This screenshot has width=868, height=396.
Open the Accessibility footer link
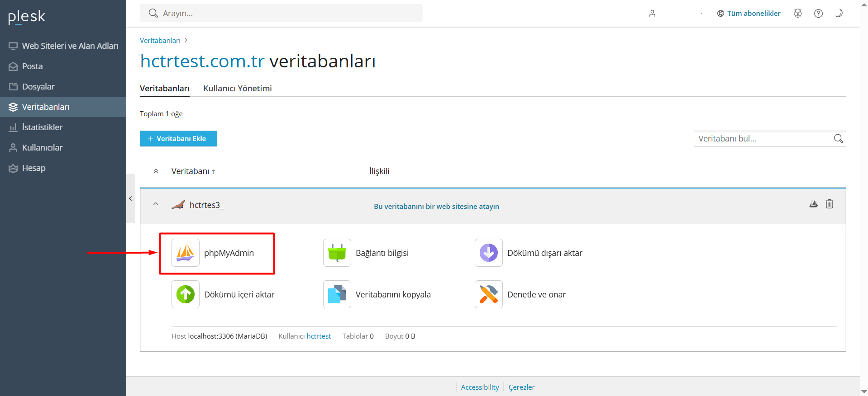480,387
